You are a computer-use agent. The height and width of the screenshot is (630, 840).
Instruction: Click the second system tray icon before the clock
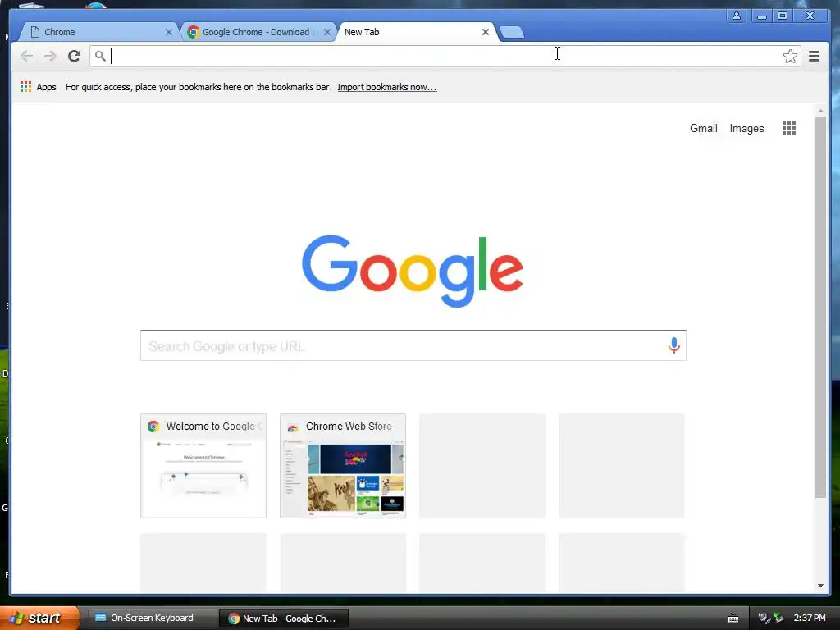click(x=778, y=619)
